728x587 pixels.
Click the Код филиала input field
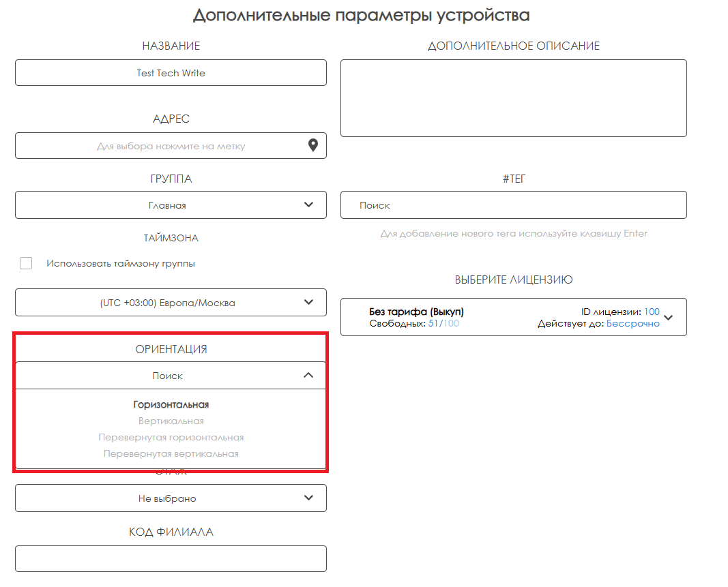(171, 558)
